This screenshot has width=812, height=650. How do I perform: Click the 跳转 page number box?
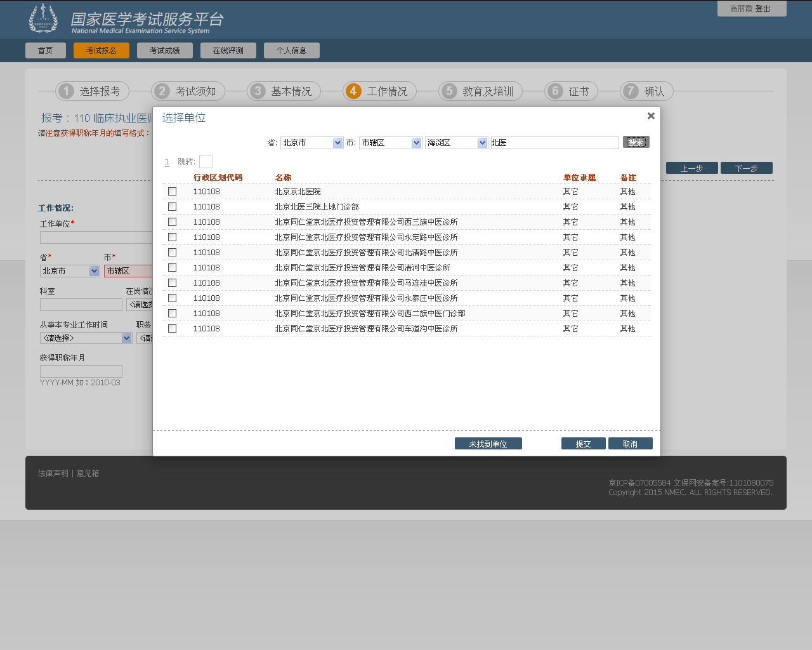pyautogui.click(x=206, y=162)
